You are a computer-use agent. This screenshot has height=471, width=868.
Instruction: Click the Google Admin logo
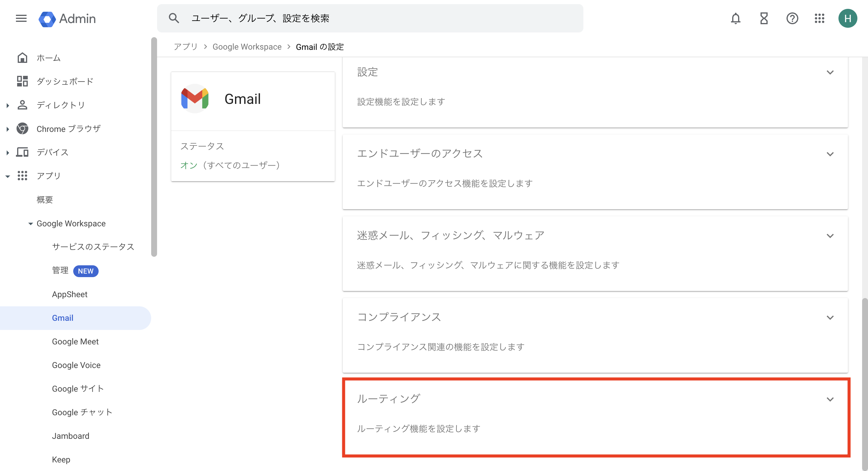(x=67, y=19)
